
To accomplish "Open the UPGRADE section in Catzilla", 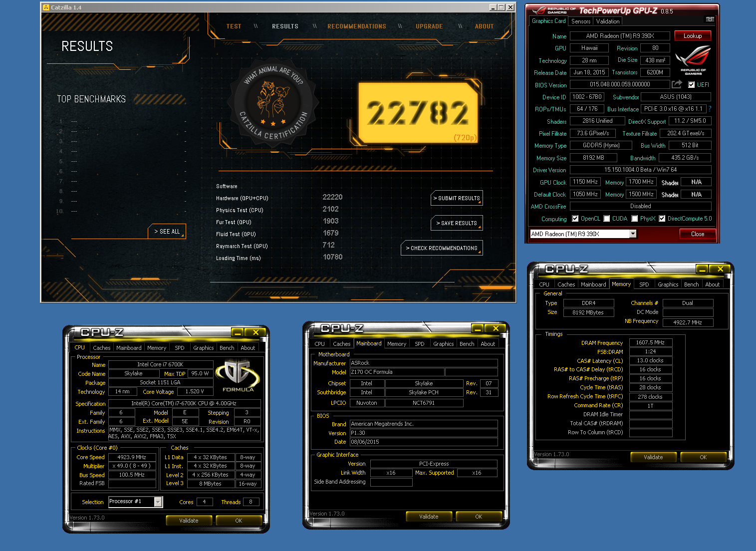I will pos(429,26).
